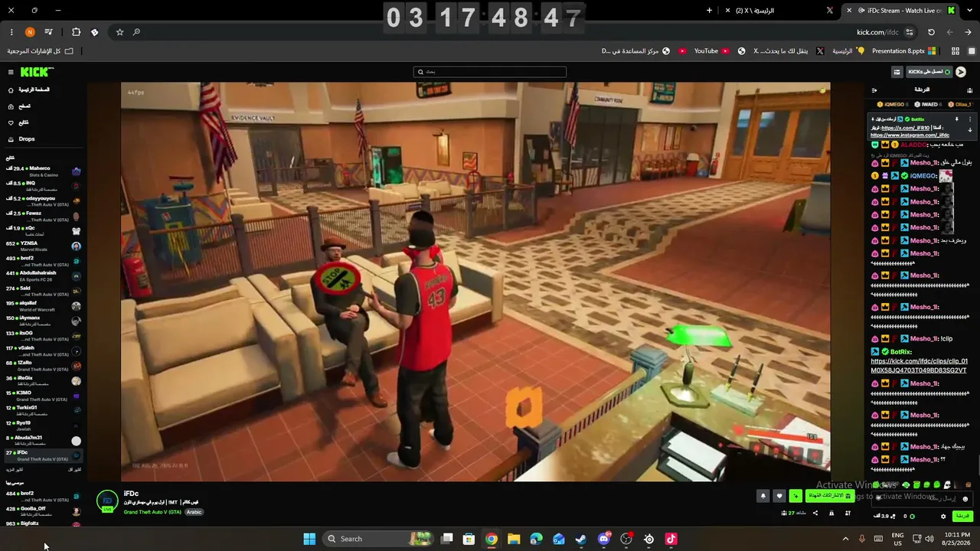This screenshot has height=551, width=980.
Task: Click the green gift subscriptions button
Action: [830, 496]
